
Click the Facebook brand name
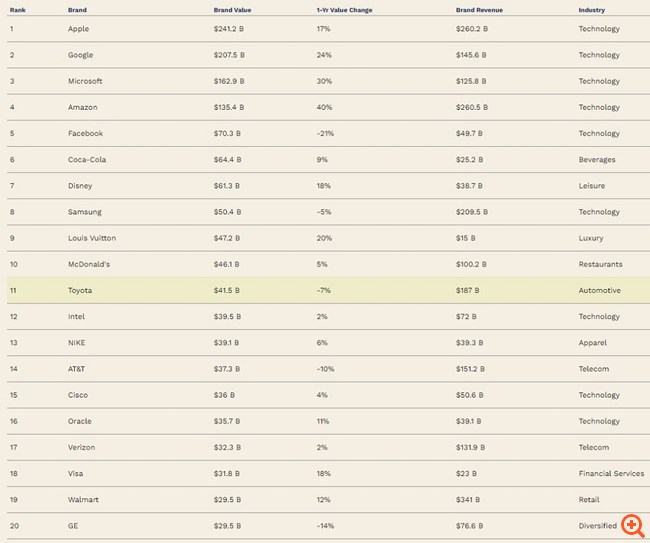click(x=85, y=133)
